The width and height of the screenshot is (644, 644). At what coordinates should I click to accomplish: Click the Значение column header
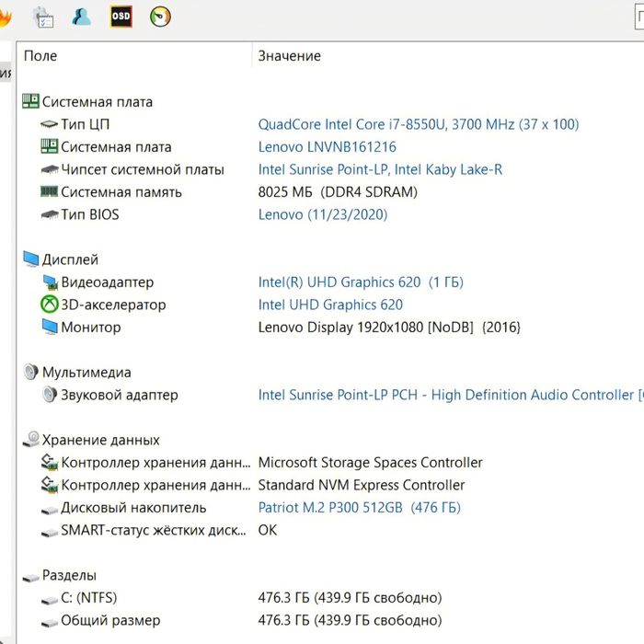pos(289,56)
